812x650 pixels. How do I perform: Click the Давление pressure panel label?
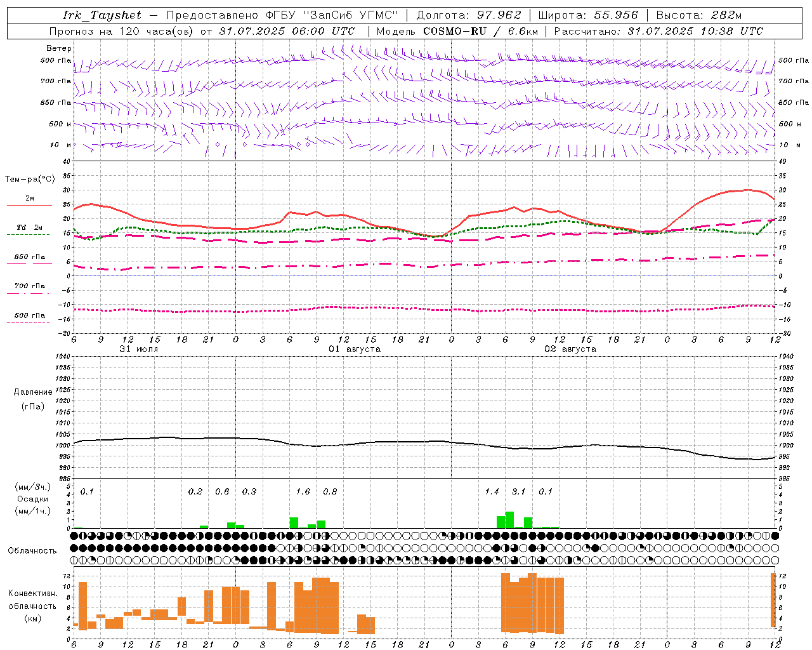pyautogui.click(x=33, y=392)
